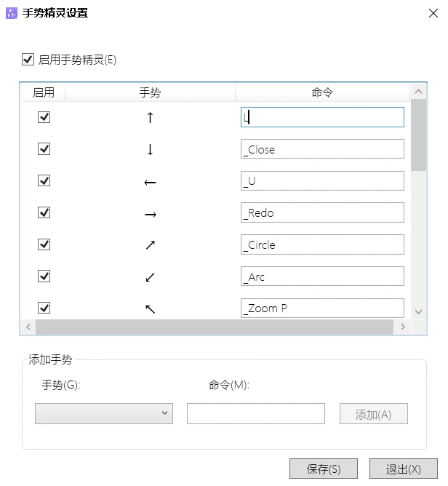
Task: Click the list scroll down arrow
Action: [418, 311]
